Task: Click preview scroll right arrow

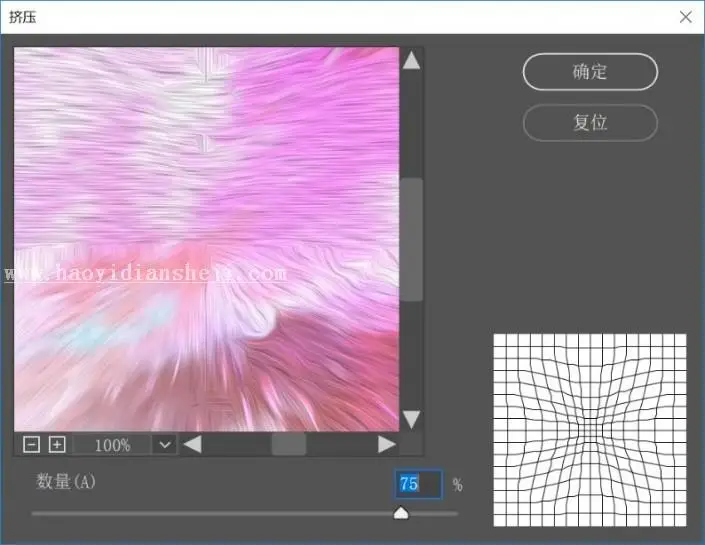Action: click(387, 445)
